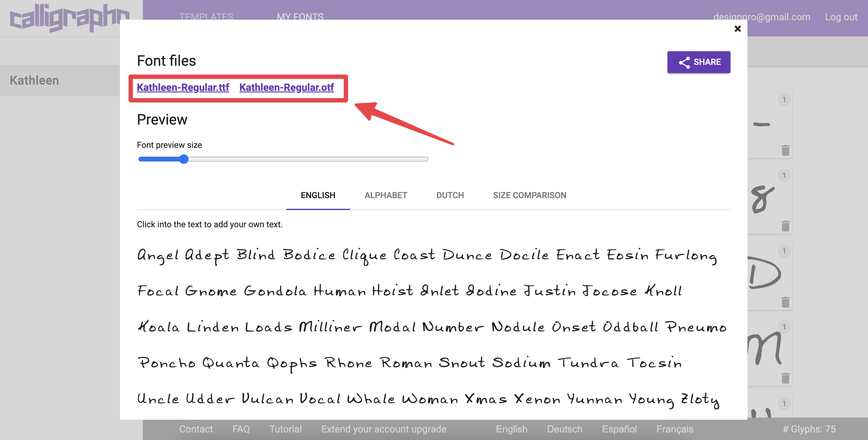Screen dimensions: 868x440
Task: Delete the "8" glyph
Action: (785, 226)
